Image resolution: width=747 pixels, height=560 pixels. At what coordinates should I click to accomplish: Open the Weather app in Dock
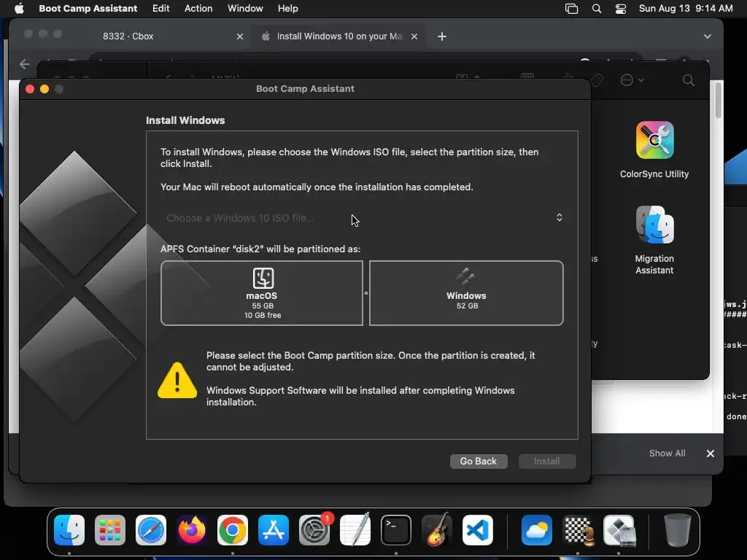click(x=537, y=530)
